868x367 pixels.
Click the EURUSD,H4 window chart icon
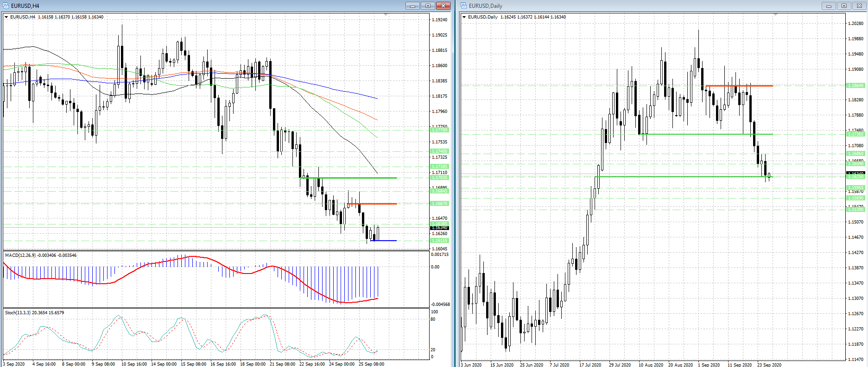(6, 6)
